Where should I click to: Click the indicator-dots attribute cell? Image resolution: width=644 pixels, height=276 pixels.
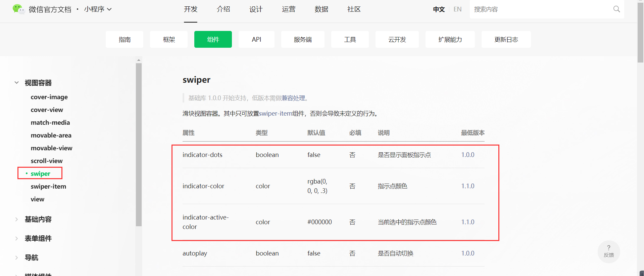(202, 155)
